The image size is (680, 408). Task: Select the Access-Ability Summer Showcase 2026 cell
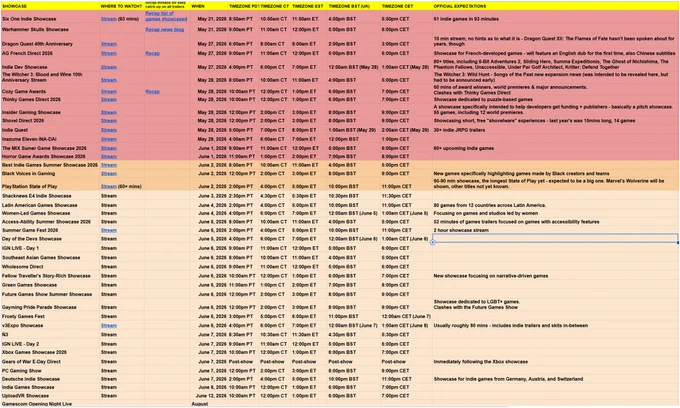tap(50, 222)
